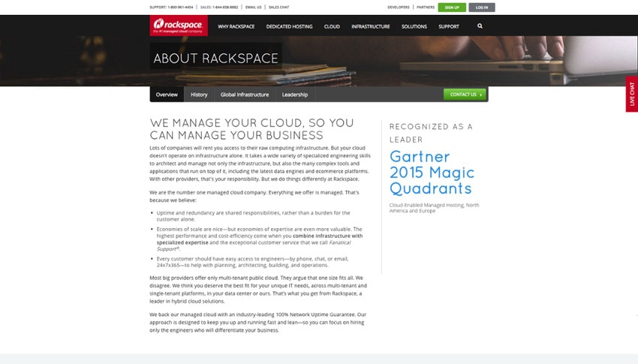Screen dimensions: 638x364
Task: Open the Support menu
Action: 449,26
